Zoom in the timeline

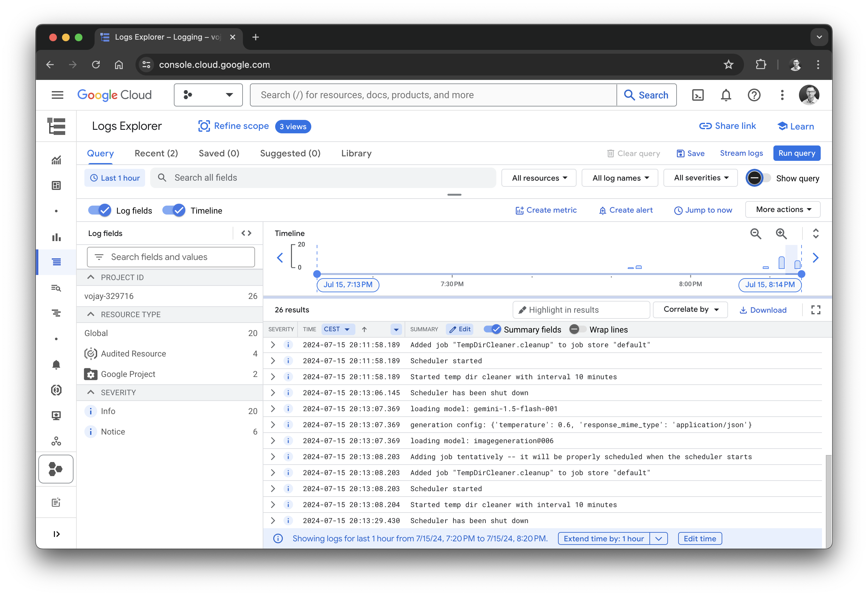click(781, 233)
